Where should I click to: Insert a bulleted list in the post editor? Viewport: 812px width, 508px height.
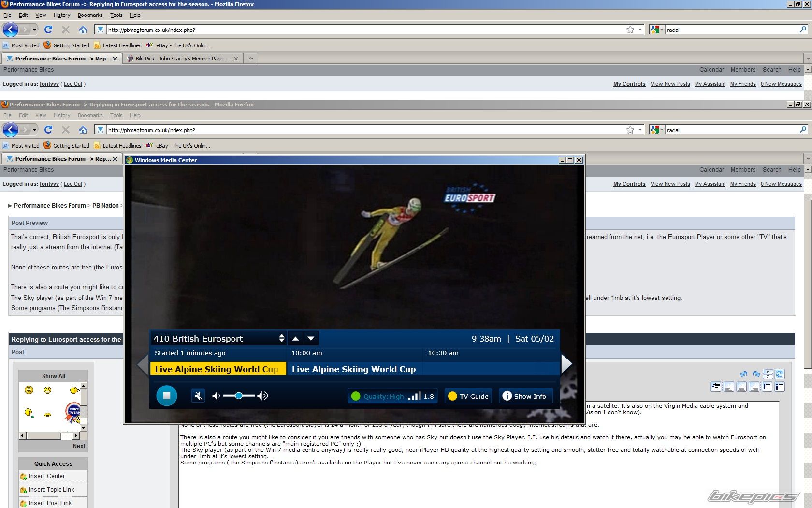coord(780,387)
